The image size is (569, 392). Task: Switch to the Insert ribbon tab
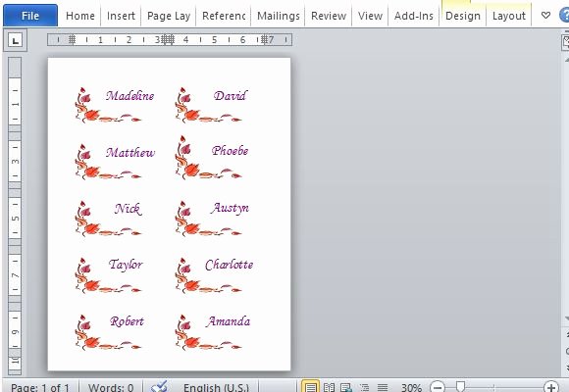pyautogui.click(x=121, y=16)
